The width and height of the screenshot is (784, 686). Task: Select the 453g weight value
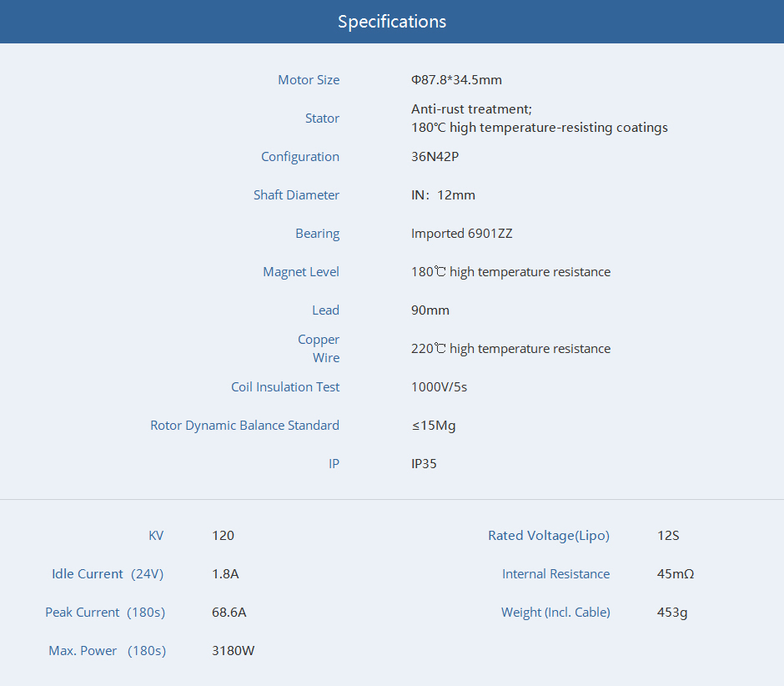(x=671, y=613)
